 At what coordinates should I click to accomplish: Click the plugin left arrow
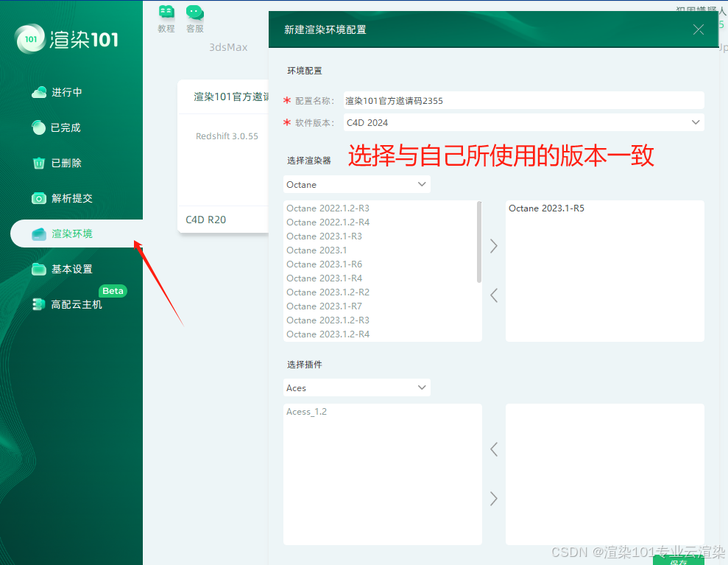(x=493, y=449)
